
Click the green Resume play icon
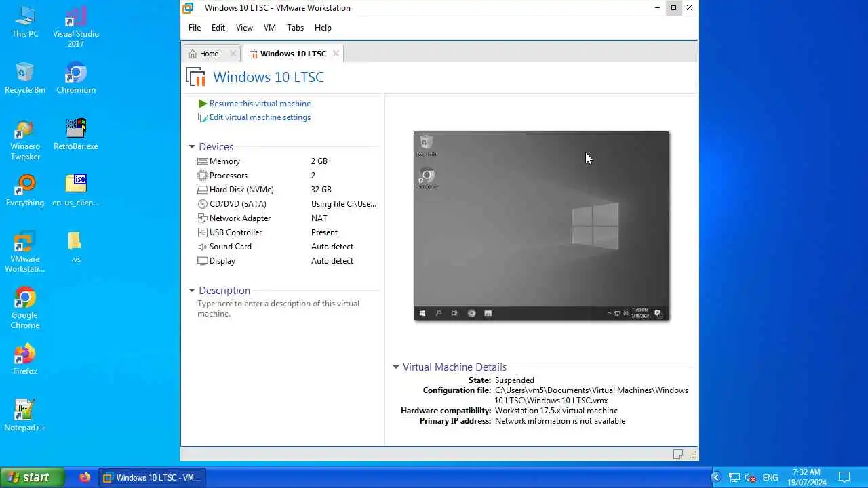coord(202,104)
